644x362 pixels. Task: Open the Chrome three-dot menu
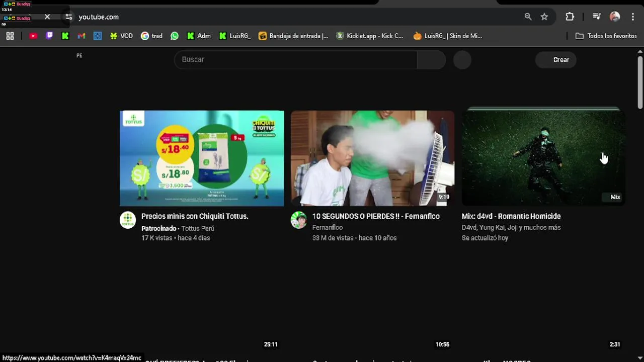point(633,17)
